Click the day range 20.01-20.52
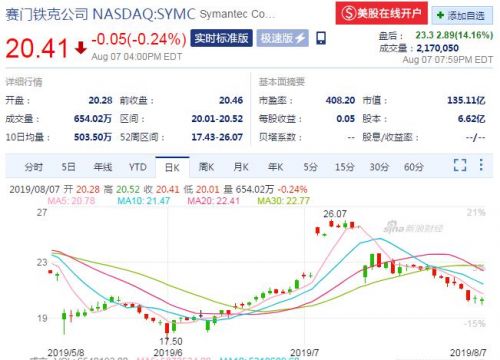 coord(217,119)
